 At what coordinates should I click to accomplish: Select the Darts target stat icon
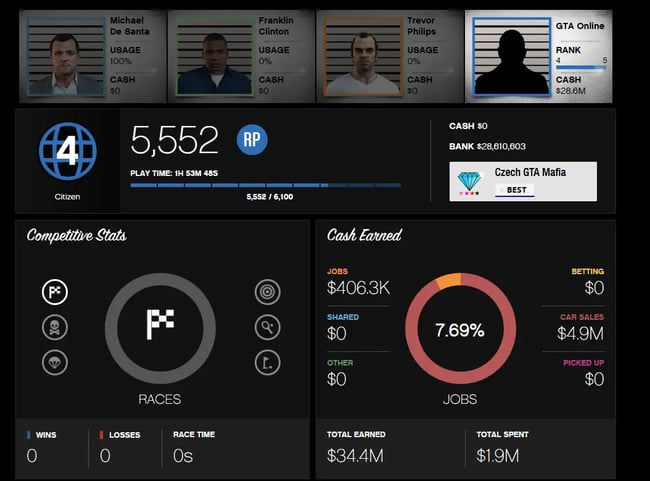(x=265, y=292)
